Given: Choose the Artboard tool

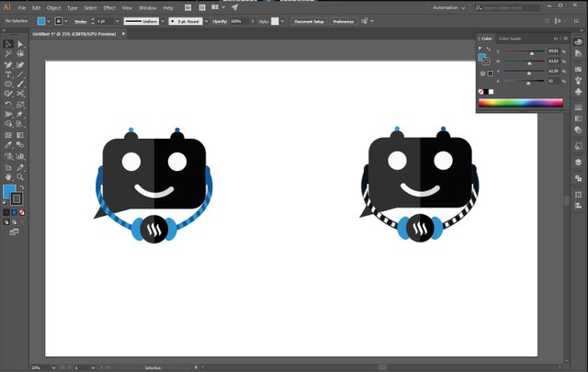Looking at the screenshot, I should (8, 167).
